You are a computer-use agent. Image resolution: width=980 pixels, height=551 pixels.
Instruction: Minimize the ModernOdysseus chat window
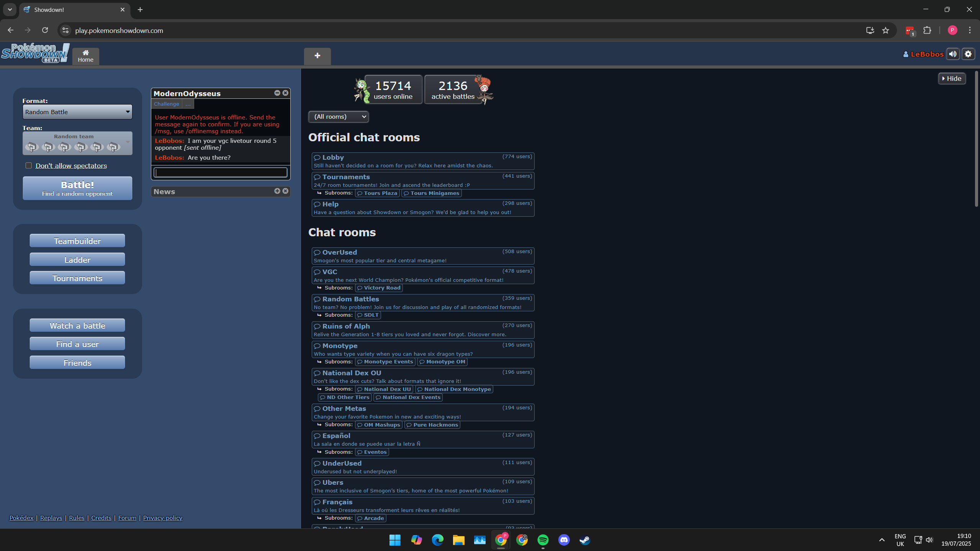277,93
